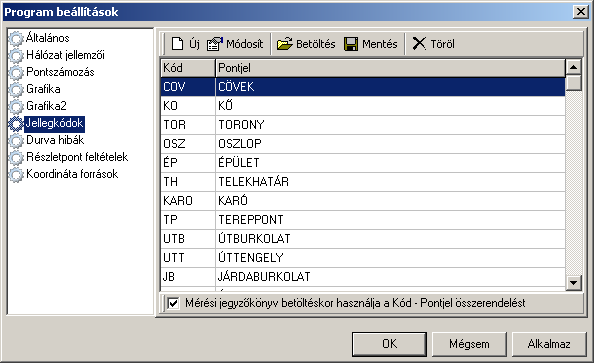The width and height of the screenshot is (594, 363).
Task: Cancel with the Mégsem button
Action: click(x=469, y=344)
